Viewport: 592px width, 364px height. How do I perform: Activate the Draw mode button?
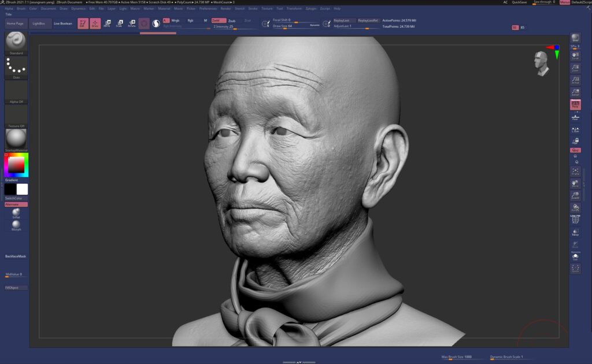(94, 23)
